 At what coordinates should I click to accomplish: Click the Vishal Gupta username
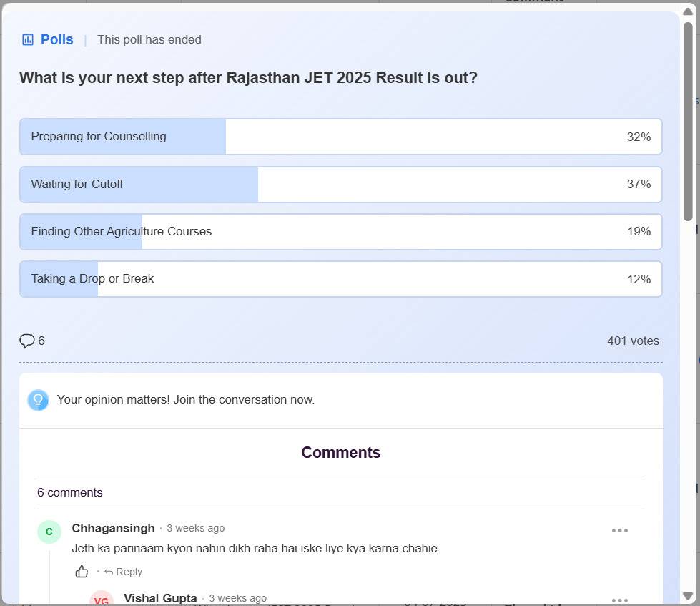point(160,598)
